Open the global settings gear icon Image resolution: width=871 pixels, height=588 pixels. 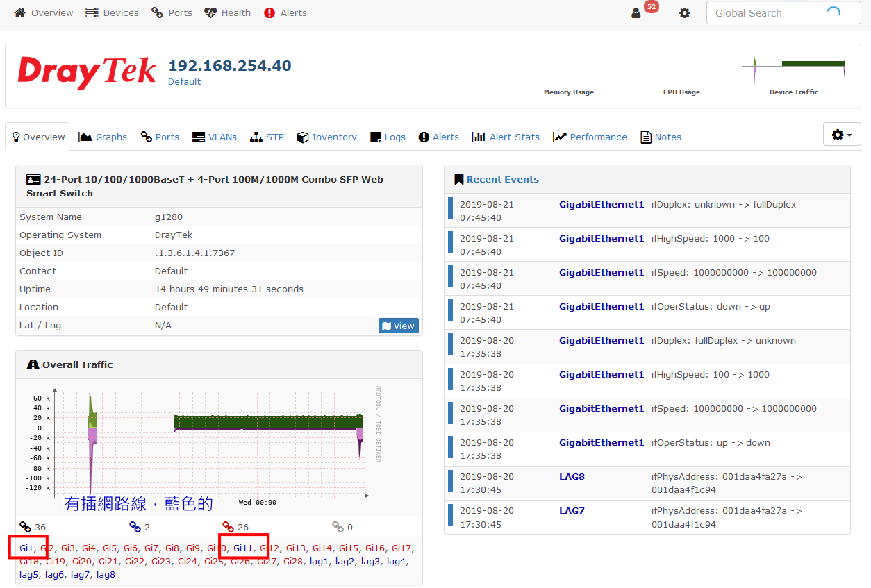click(685, 13)
